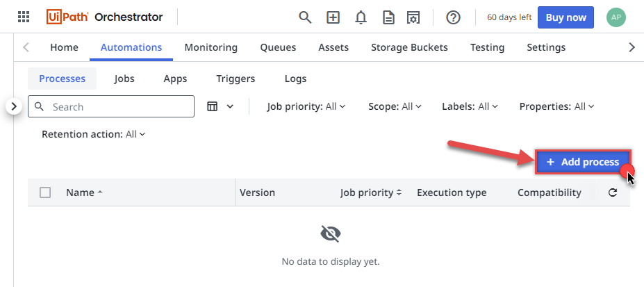
Task: Select the Processes sub-tab
Action: click(62, 79)
